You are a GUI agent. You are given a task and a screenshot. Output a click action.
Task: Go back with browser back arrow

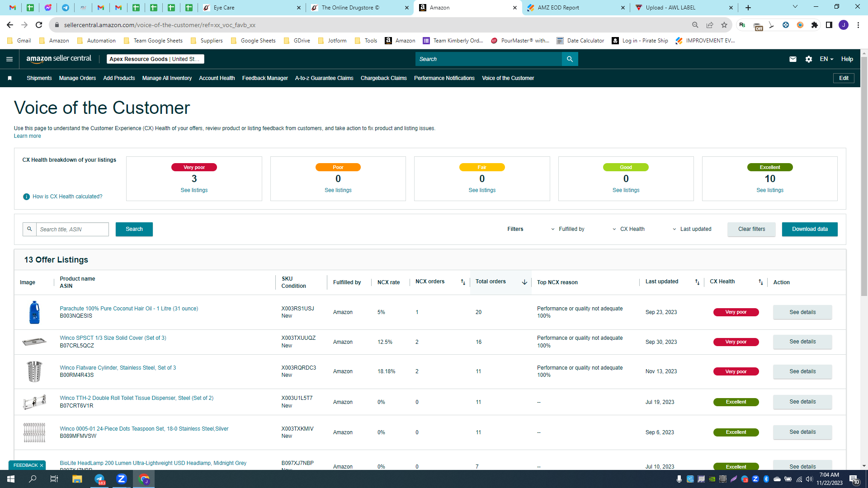click(10, 25)
